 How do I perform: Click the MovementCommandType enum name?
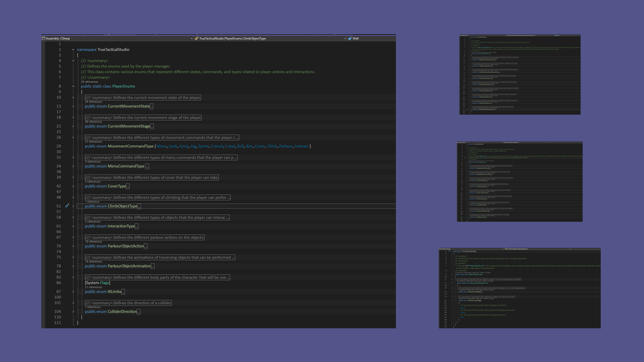pyautogui.click(x=131, y=146)
